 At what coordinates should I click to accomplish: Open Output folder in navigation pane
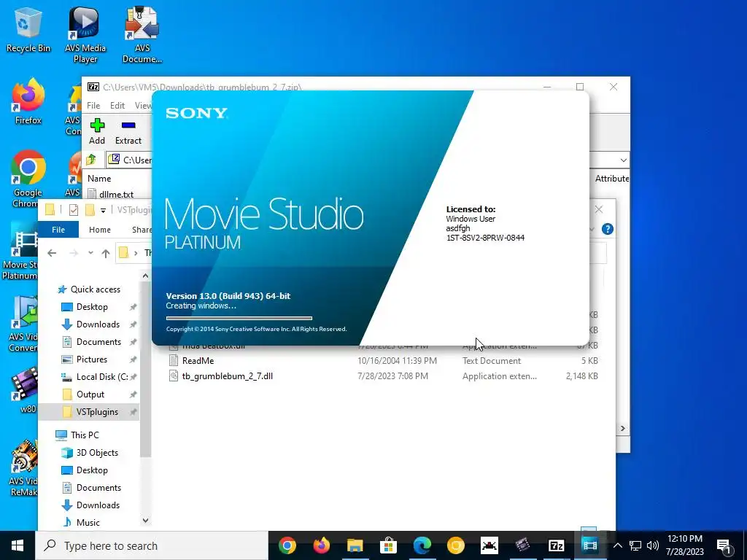[x=90, y=394]
